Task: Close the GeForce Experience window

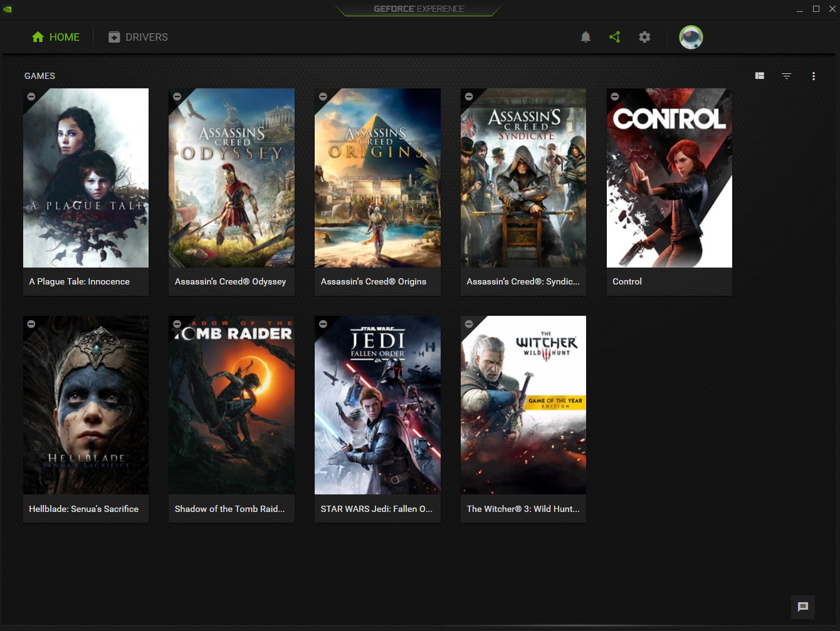Action: [831, 9]
